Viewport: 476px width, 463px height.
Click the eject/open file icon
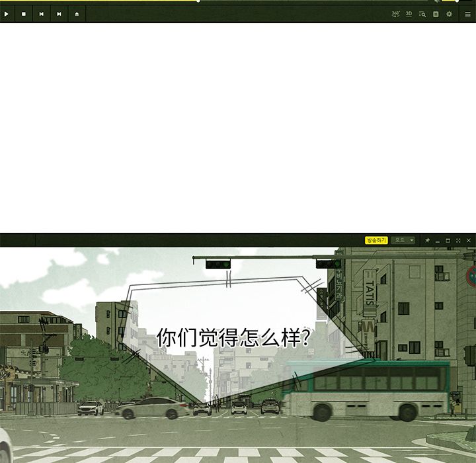point(77,14)
